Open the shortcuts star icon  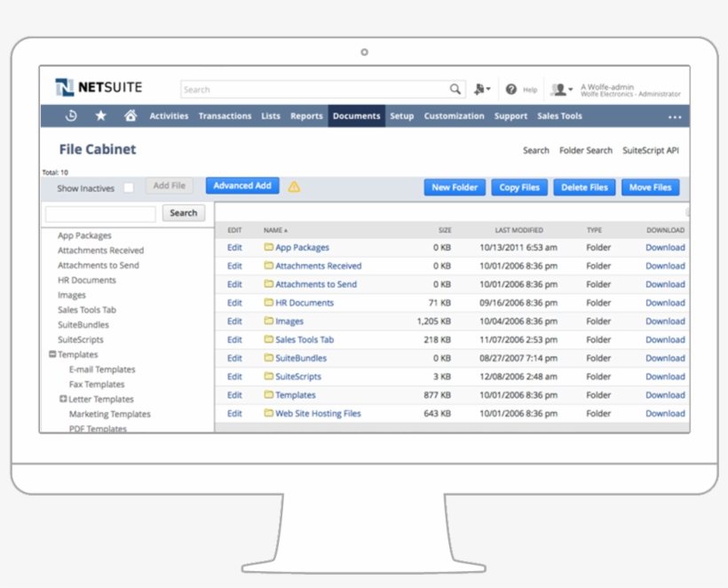coord(100,115)
